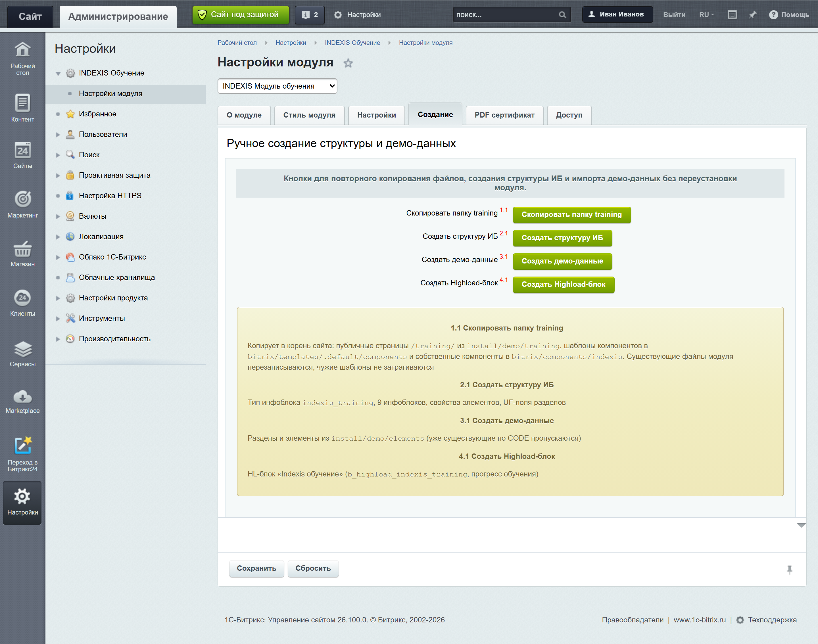Open the RU language dropdown

pyautogui.click(x=706, y=15)
